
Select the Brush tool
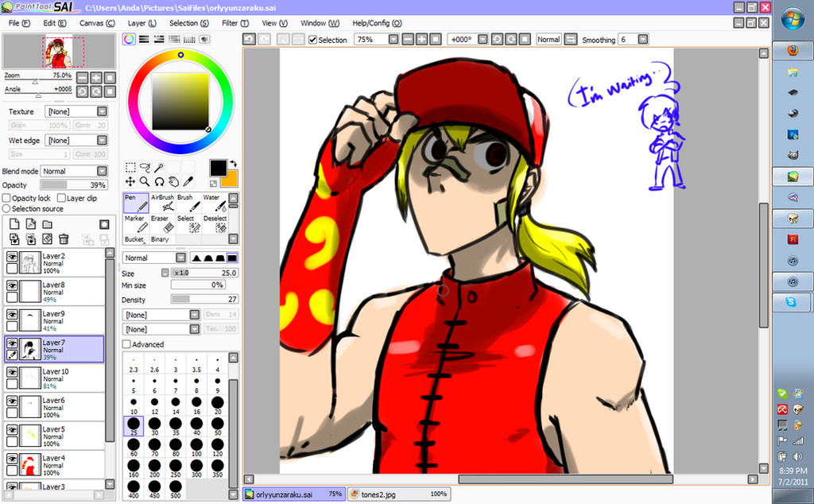coord(188,203)
